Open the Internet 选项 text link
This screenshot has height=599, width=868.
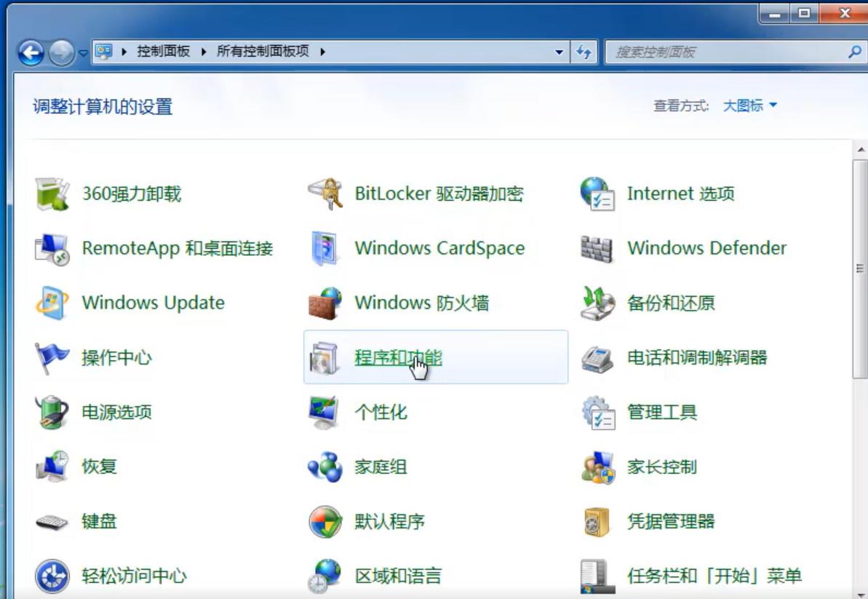681,194
